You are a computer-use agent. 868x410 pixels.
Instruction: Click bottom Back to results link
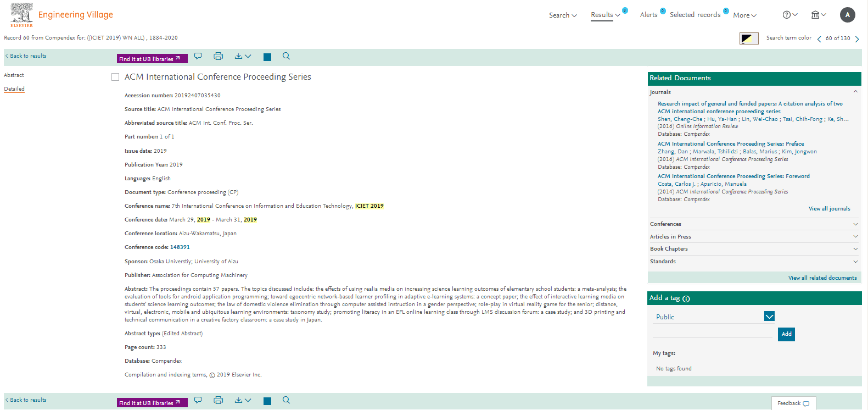pyautogui.click(x=26, y=400)
